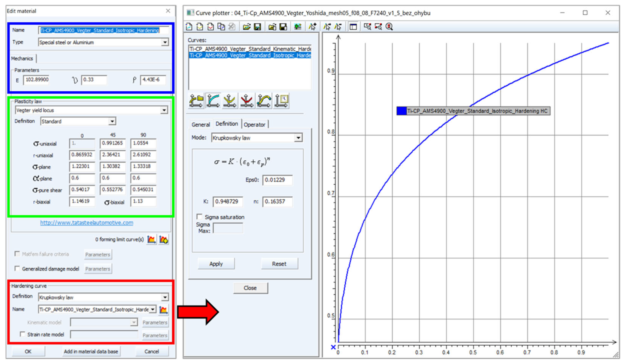
Task: Check the Generalized damage model option
Action: (17, 269)
